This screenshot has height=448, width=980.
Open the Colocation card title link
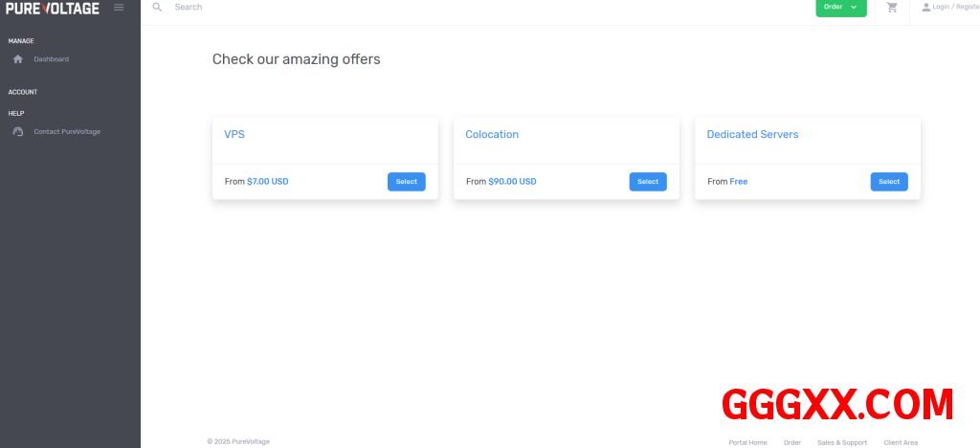[492, 135]
